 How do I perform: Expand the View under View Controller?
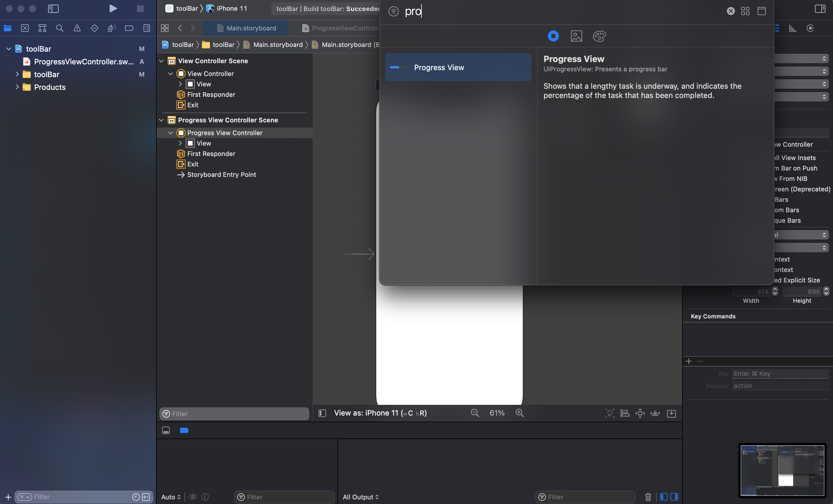tap(180, 84)
